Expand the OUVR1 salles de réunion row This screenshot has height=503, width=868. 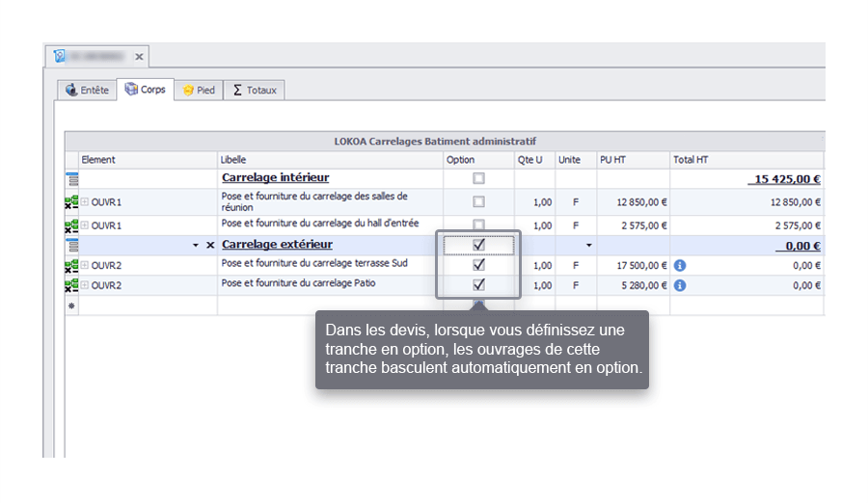tap(85, 202)
